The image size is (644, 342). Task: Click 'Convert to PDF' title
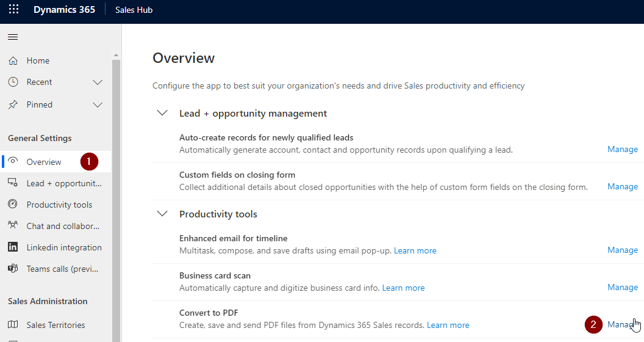coord(209,313)
